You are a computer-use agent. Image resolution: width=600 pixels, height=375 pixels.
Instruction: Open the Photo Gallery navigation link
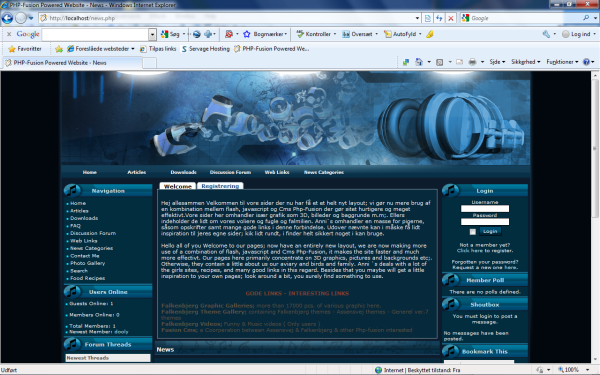[x=87, y=263]
